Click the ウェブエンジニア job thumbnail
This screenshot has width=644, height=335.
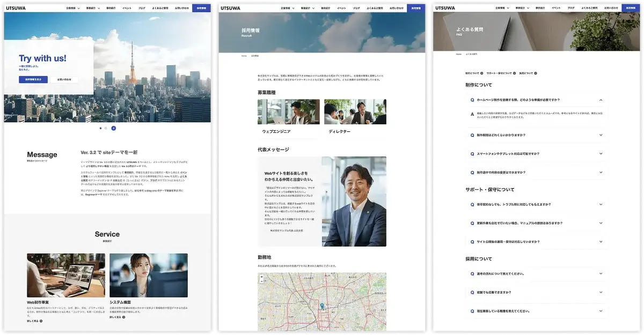[289, 111]
